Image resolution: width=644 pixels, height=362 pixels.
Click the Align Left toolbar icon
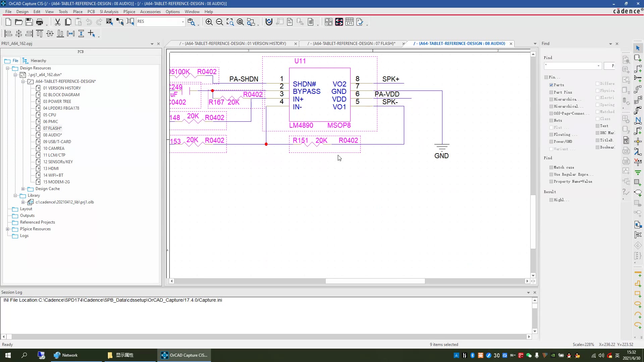(x=8, y=34)
